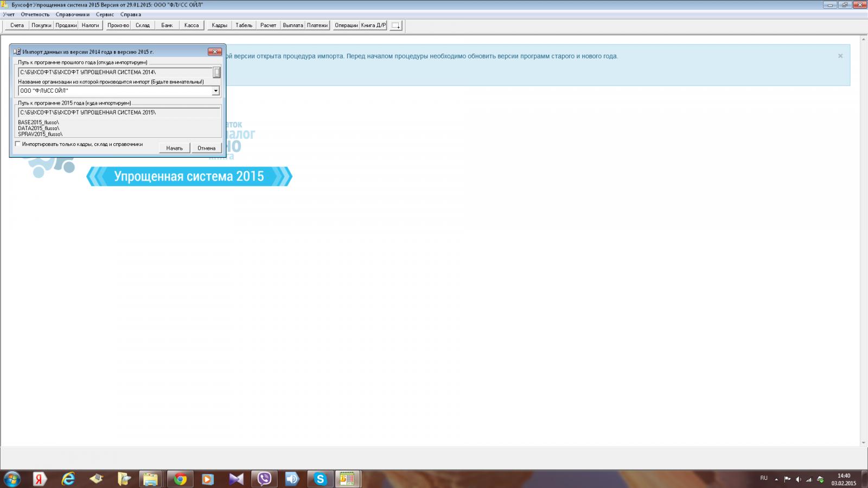Open the Справочники menu

pos(72,15)
